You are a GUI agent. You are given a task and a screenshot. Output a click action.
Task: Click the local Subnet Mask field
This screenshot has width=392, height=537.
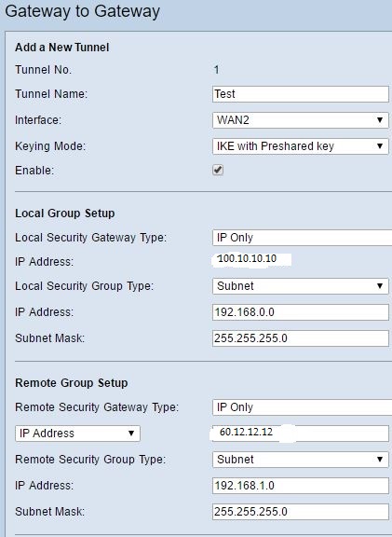301,338
